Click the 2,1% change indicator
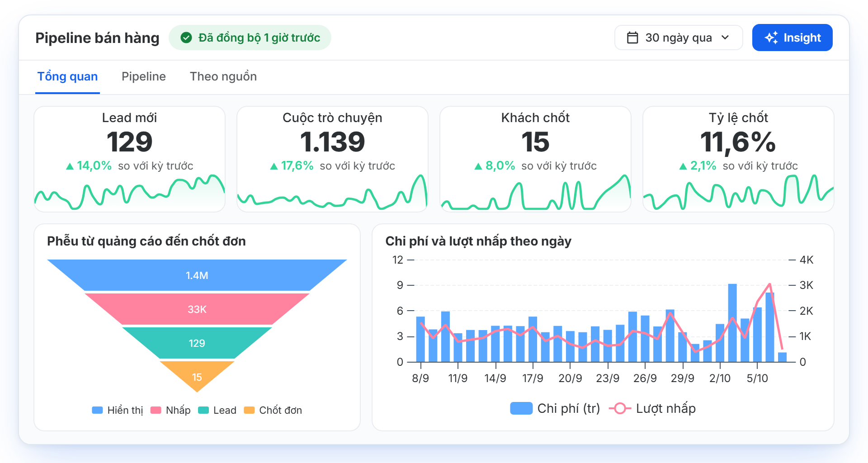This screenshot has width=868, height=463. [x=698, y=166]
